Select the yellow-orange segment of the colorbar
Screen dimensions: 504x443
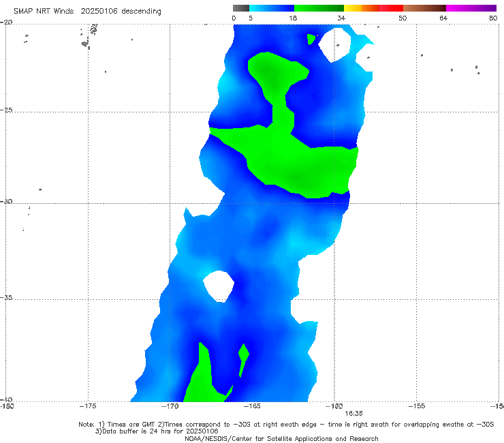(x=362, y=8)
